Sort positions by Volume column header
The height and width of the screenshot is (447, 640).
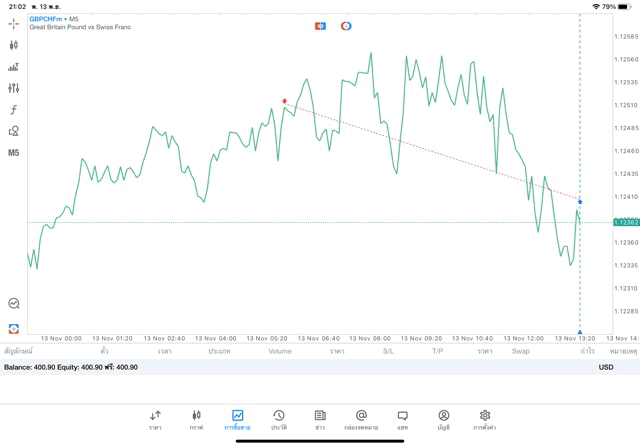(x=280, y=352)
